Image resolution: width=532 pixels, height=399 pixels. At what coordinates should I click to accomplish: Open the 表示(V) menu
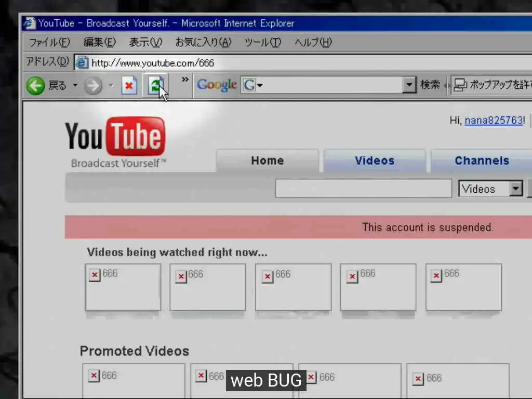click(145, 43)
